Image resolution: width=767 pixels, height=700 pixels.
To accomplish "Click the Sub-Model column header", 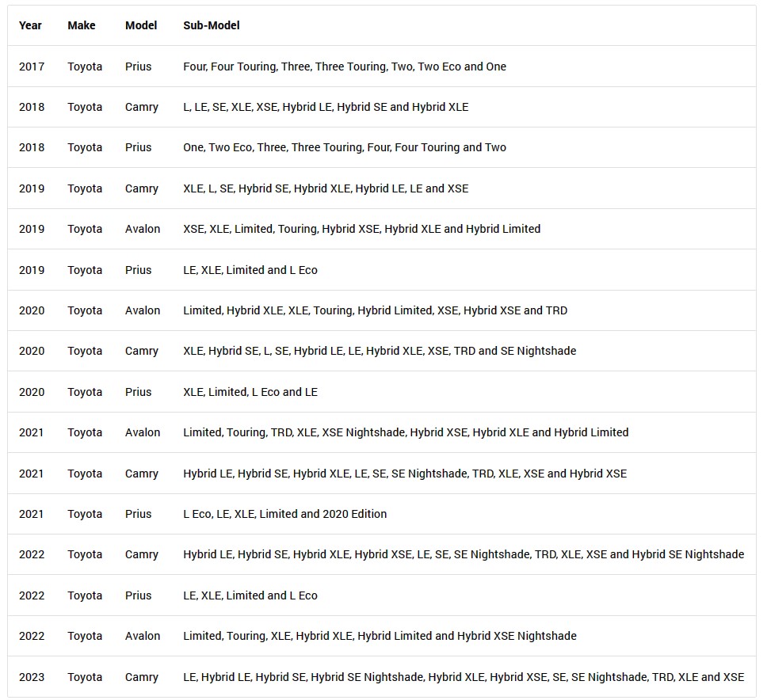I will click(212, 25).
